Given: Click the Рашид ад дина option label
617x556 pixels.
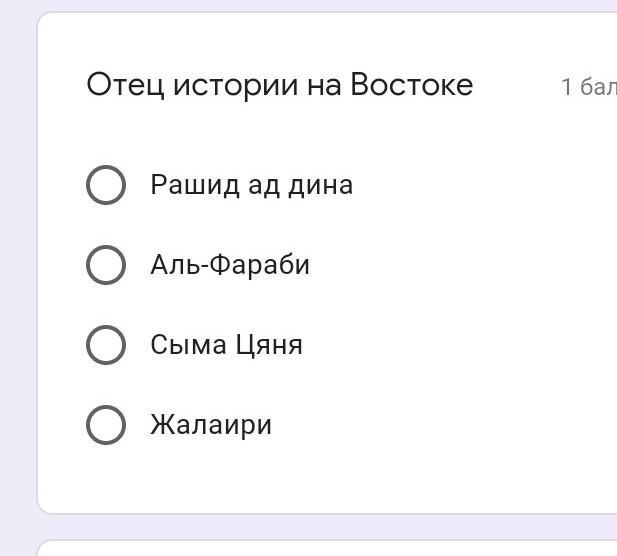Looking at the screenshot, I should tap(251, 185).
